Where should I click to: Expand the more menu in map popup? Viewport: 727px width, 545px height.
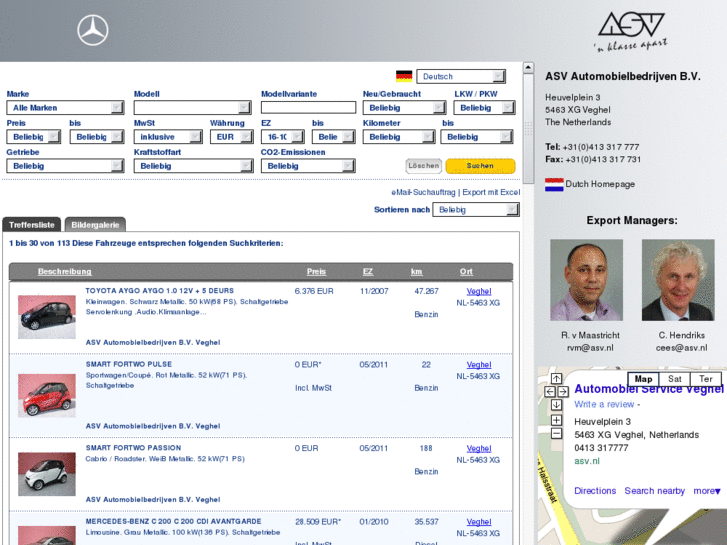coord(707,491)
